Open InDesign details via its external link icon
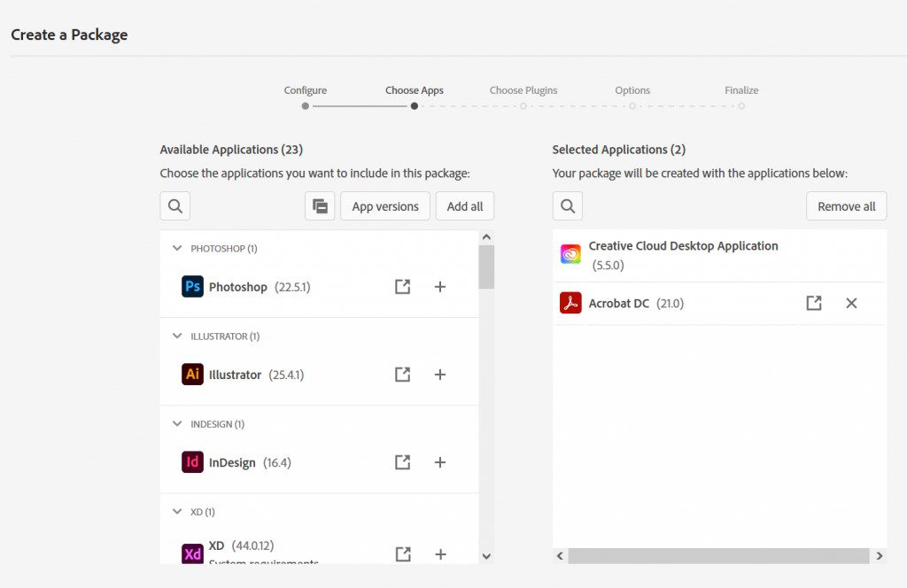This screenshot has width=907, height=588. (403, 461)
